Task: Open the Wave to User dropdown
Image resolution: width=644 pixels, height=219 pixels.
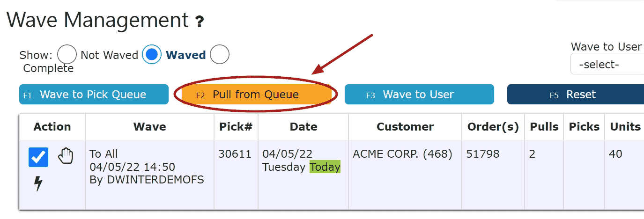Action: (607, 65)
